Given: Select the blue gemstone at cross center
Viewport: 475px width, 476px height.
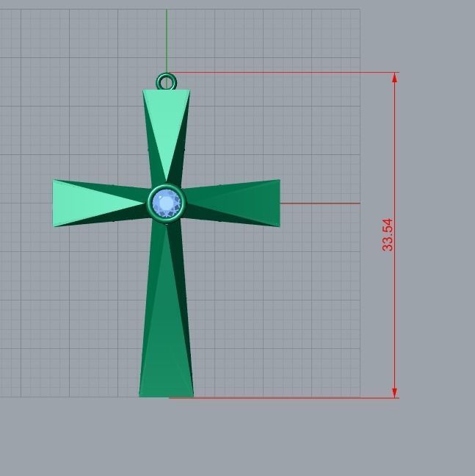Looking at the screenshot, I should tap(167, 203).
